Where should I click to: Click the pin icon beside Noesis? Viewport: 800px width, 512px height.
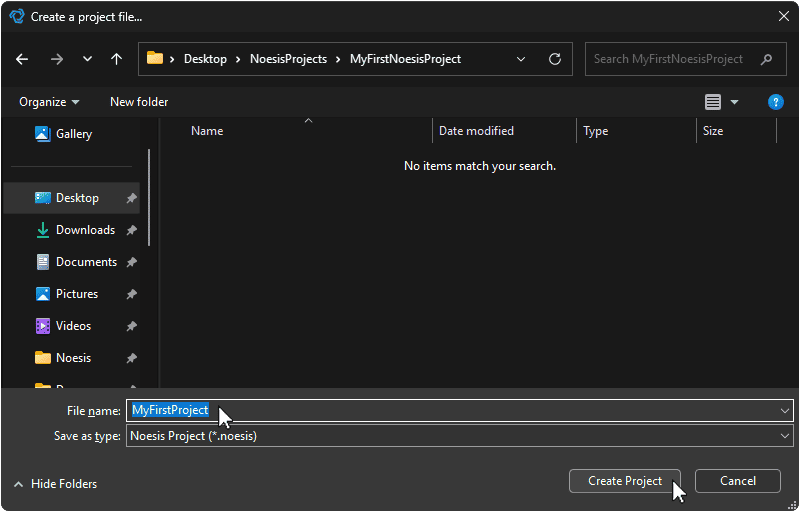(131, 359)
